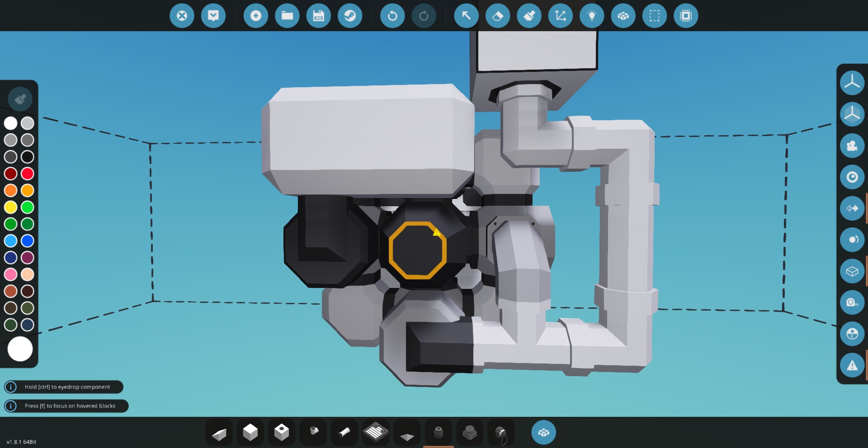Click the dimmed redo arrow icon
The height and width of the screenshot is (448, 868).
coord(424,16)
